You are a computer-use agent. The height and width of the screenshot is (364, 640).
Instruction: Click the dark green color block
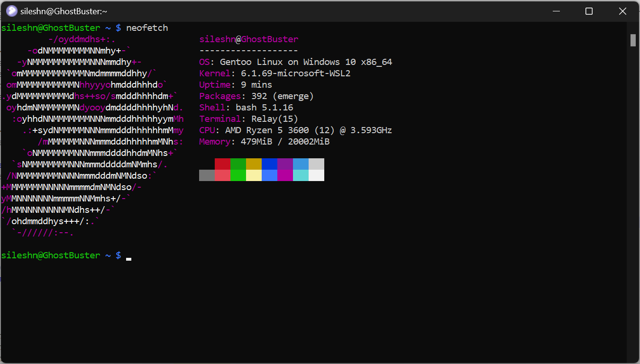pyautogui.click(x=238, y=164)
